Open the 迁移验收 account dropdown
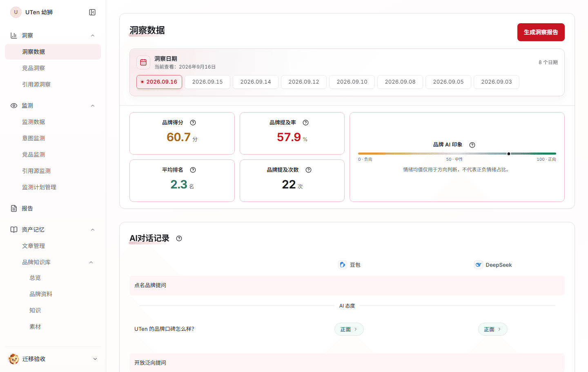Screen dimensions: 588x372 95,359
